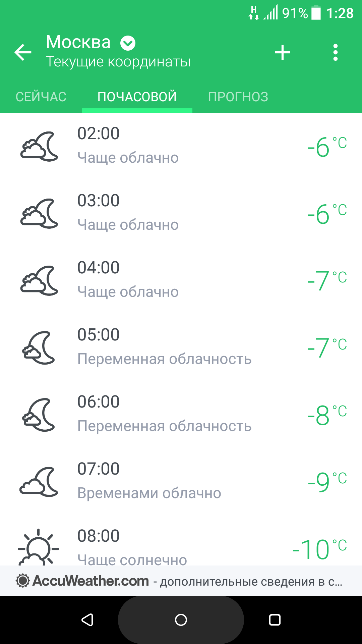Tap the -9°C temperature at 07:00

tap(327, 482)
